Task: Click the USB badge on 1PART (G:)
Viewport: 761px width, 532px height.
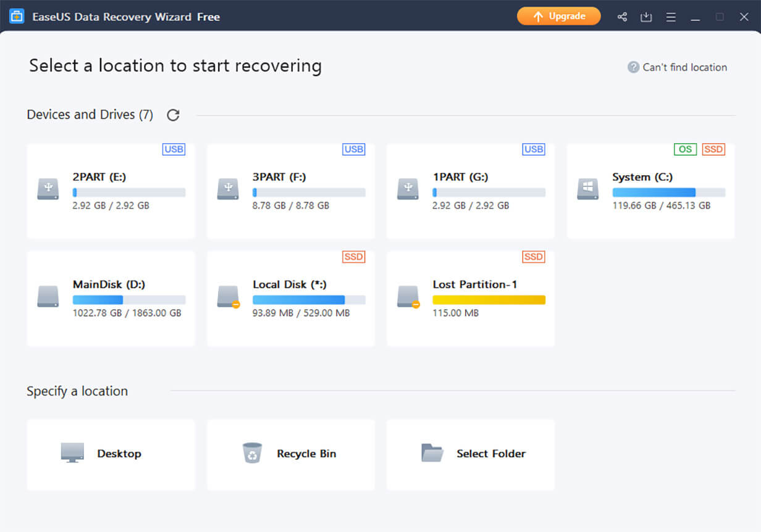Action: pyautogui.click(x=534, y=149)
